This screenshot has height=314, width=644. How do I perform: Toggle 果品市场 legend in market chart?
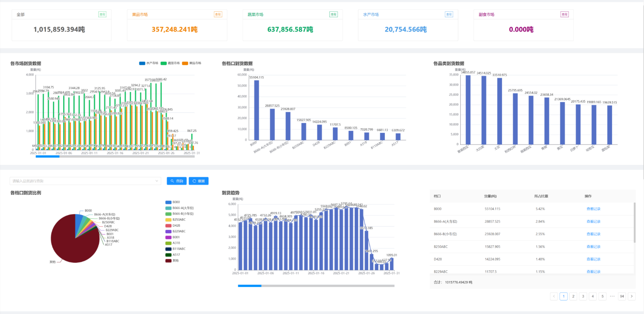192,63
